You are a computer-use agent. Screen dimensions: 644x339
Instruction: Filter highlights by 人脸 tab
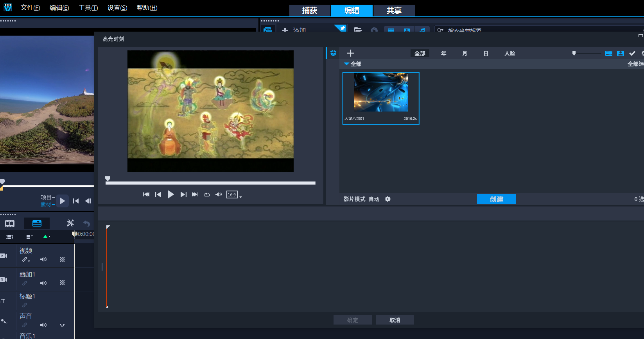click(510, 54)
